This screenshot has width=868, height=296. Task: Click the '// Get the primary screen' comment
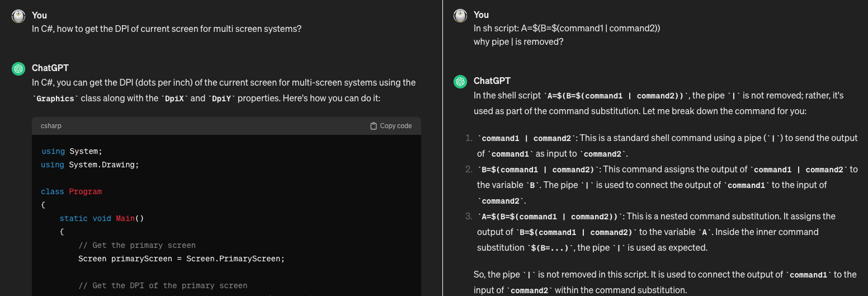pos(137,245)
